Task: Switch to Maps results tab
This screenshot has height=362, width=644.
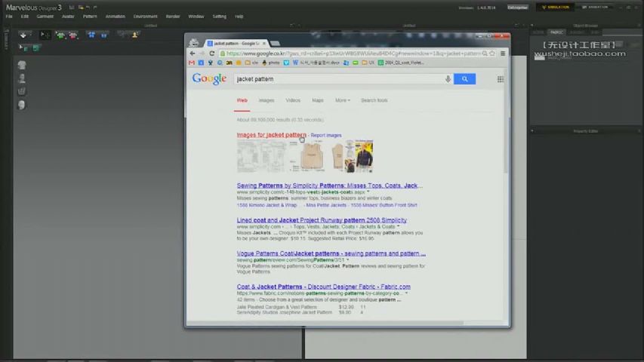Action: coord(318,100)
